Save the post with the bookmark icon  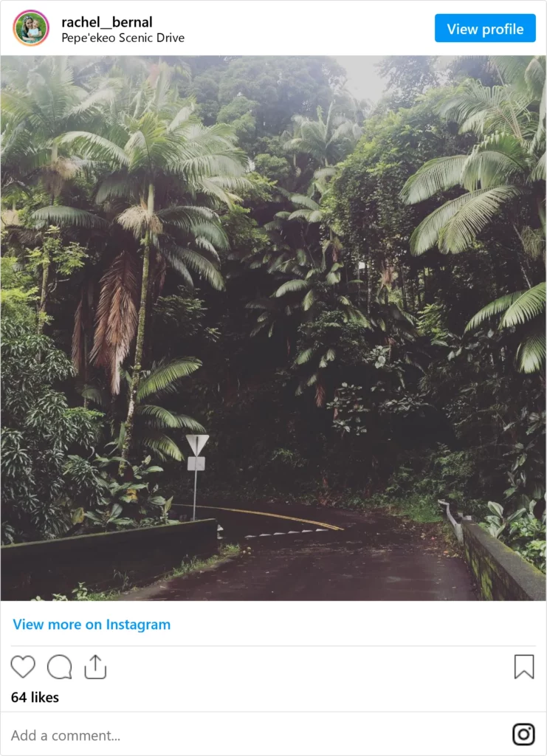tap(524, 667)
